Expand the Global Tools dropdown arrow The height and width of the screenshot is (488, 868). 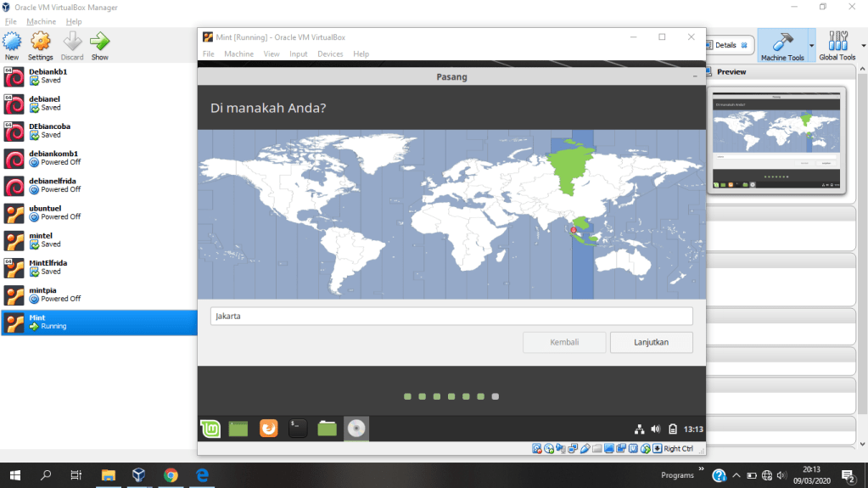pyautogui.click(x=861, y=45)
